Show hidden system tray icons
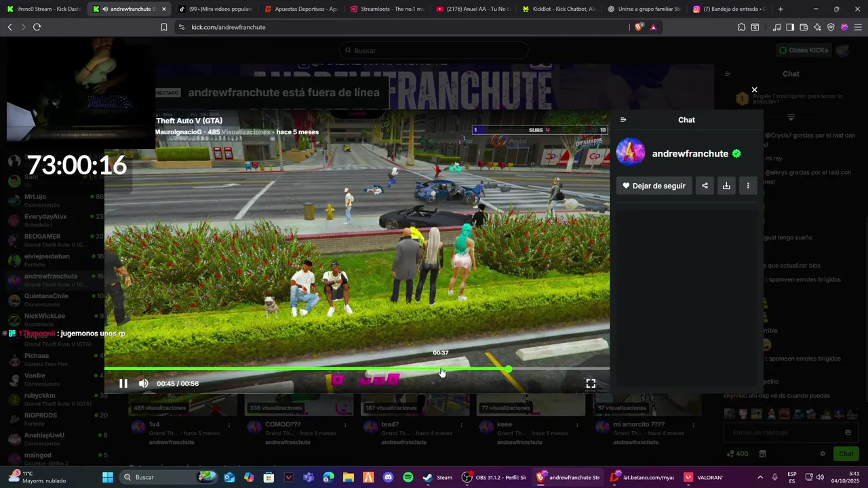The width and height of the screenshot is (868, 488). pos(759,477)
